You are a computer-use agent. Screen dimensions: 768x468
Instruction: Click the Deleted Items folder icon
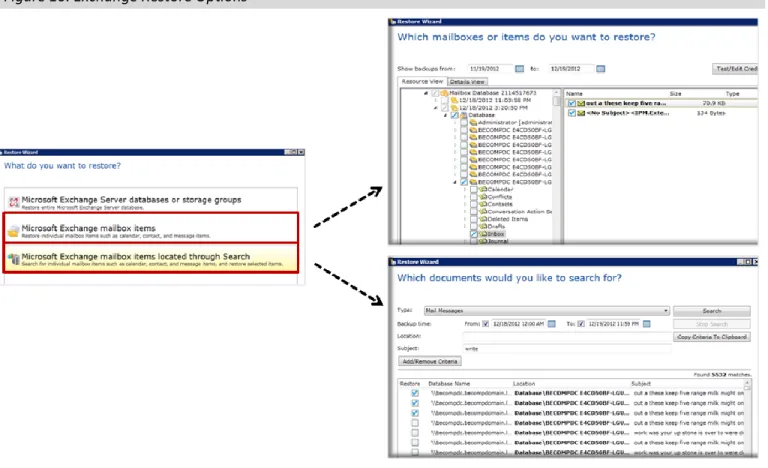(483, 219)
